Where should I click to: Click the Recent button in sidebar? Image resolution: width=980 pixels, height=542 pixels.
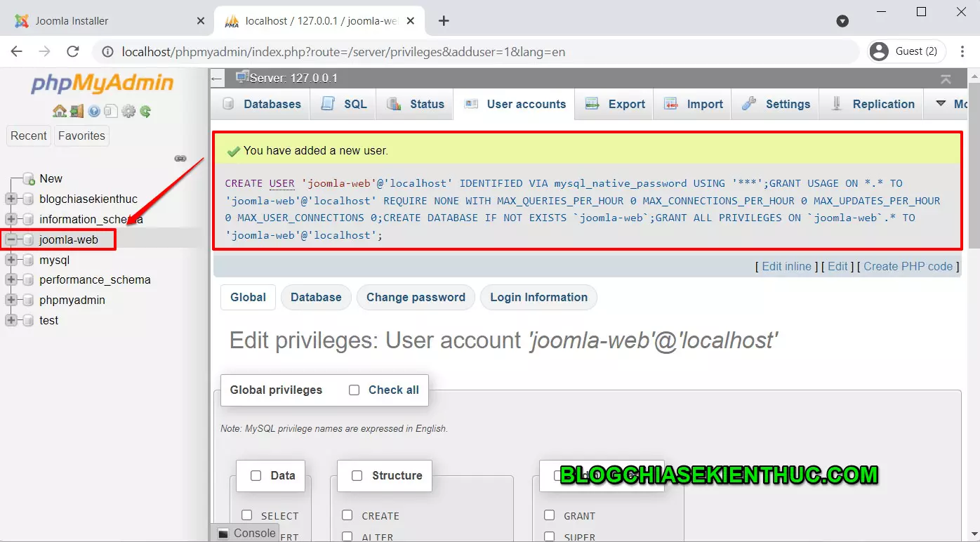coord(29,135)
